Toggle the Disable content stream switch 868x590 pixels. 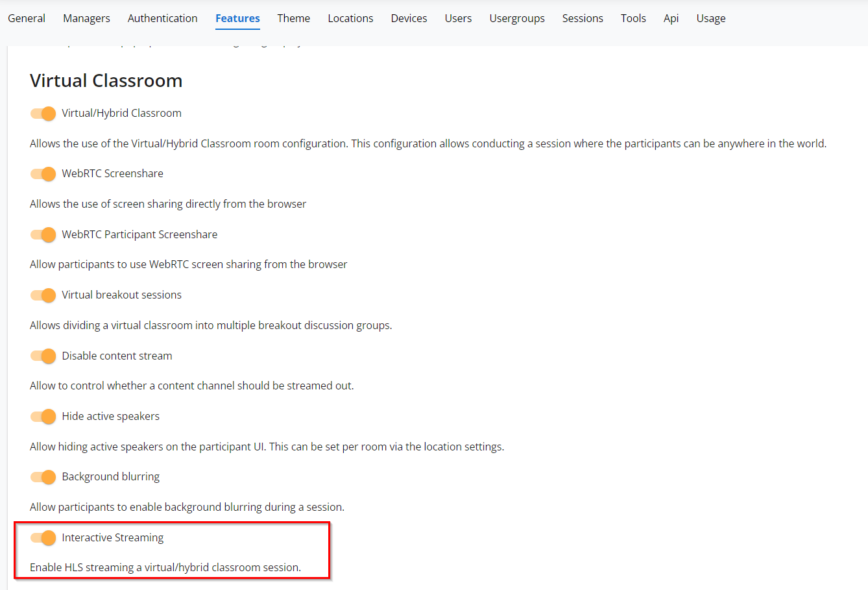[43, 356]
